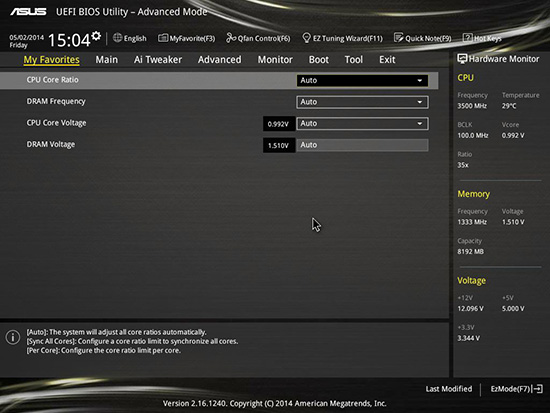Click the Version 2.16.1240 copyright text

[275, 404]
